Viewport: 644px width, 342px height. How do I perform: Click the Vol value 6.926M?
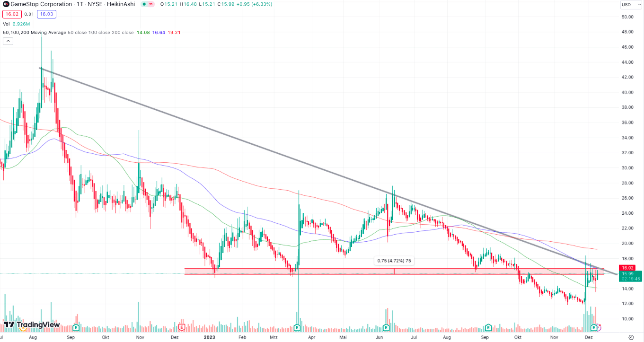(x=21, y=24)
